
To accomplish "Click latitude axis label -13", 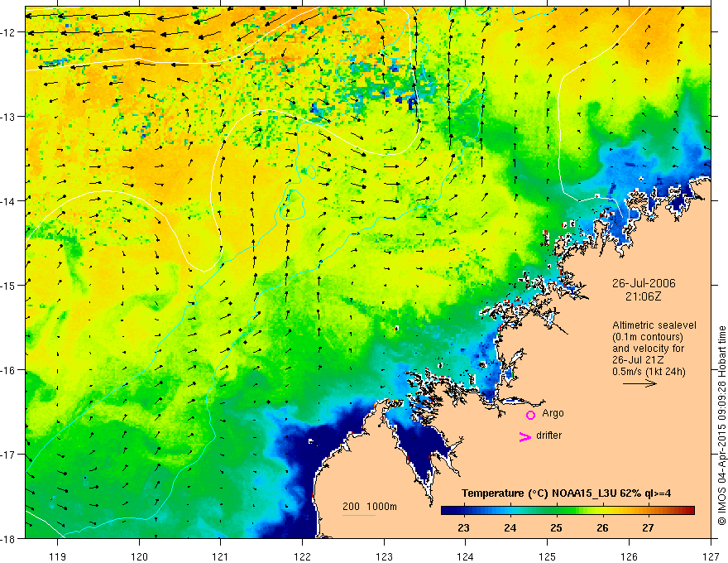I will click(x=9, y=117).
